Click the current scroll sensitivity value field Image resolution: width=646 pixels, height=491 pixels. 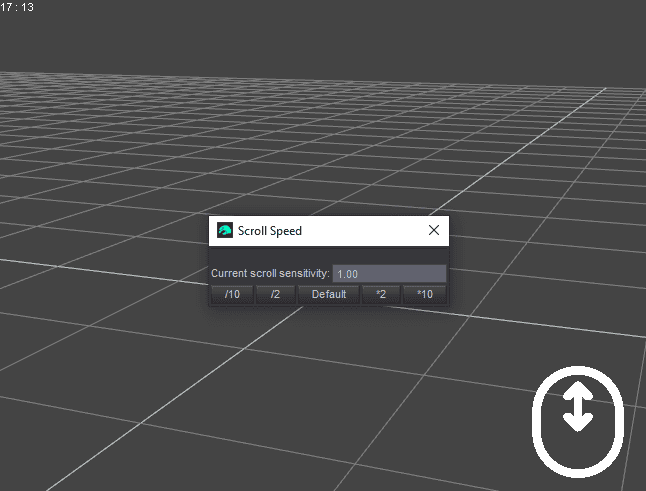coord(389,274)
